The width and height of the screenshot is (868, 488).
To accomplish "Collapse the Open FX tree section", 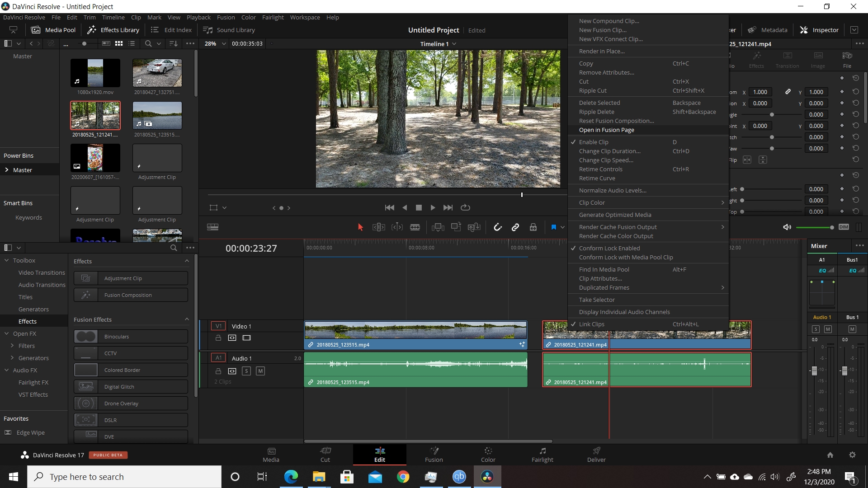I will [7, 333].
